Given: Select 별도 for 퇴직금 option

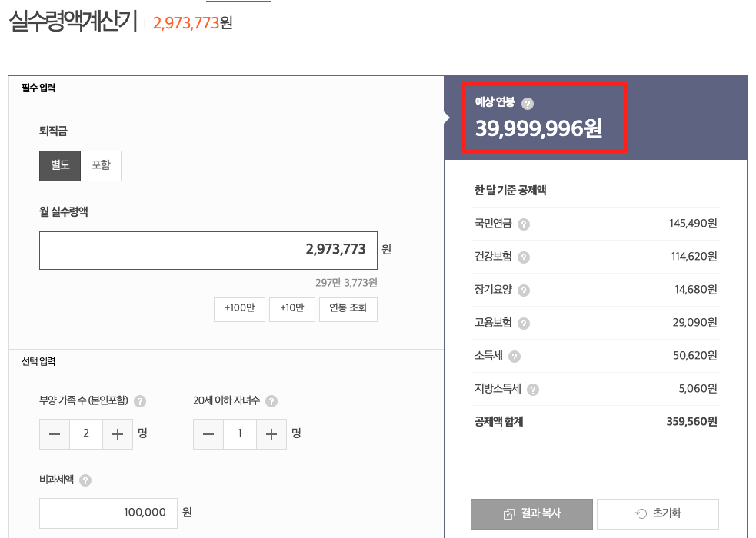Looking at the screenshot, I should tap(60, 165).
